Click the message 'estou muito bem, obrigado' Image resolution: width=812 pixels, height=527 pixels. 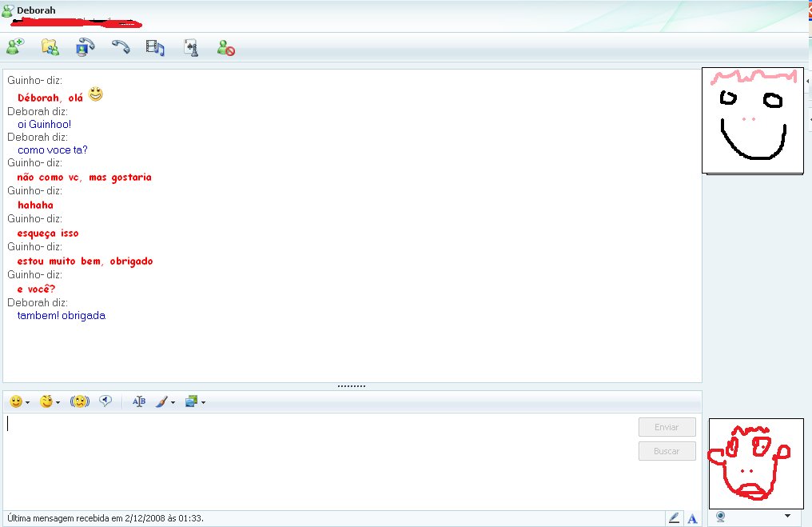coord(85,262)
